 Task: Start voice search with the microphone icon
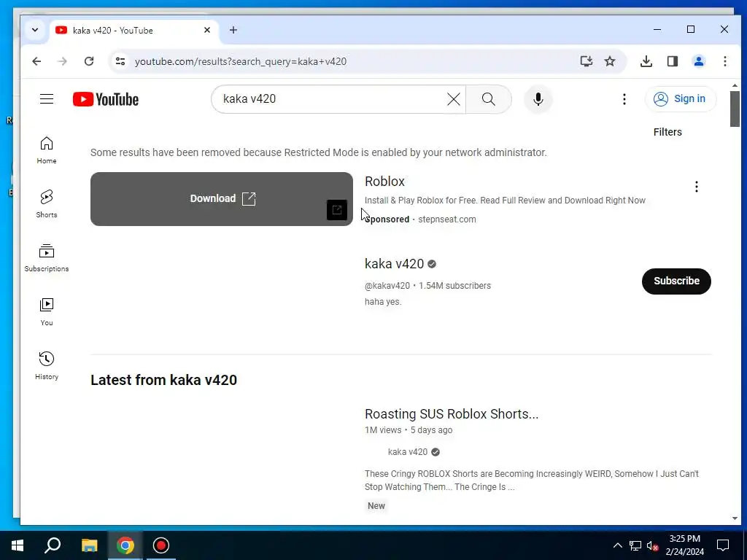tap(538, 99)
